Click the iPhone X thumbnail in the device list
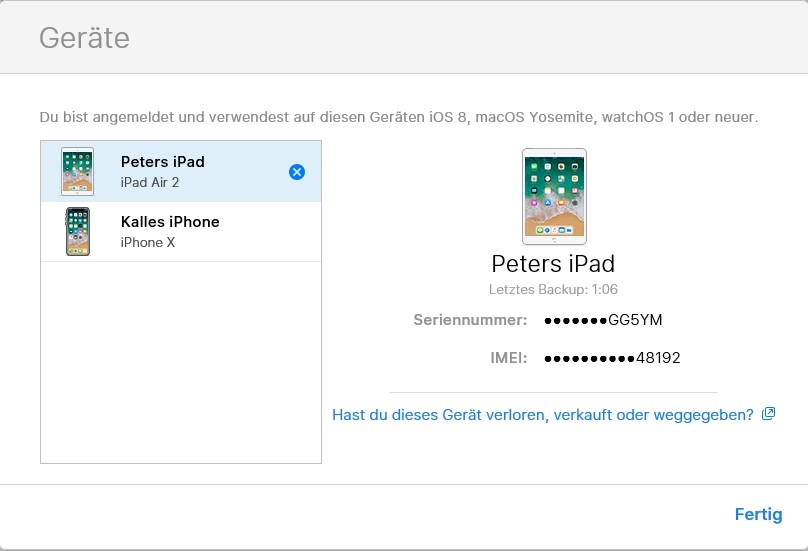 coord(78,231)
